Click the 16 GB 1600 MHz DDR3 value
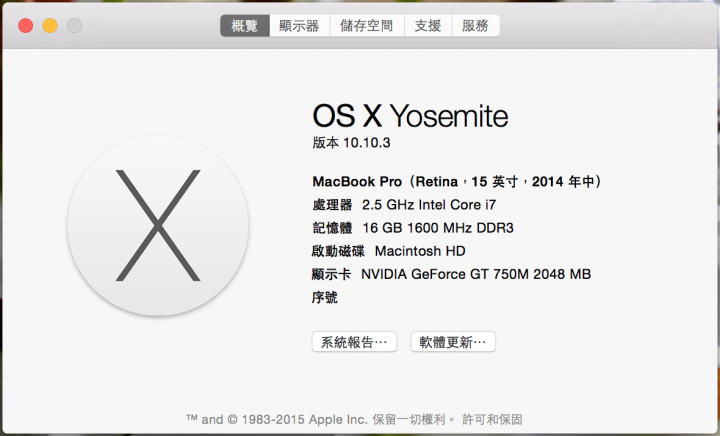The height and width of the screenshot is (436, 720). 438,228
